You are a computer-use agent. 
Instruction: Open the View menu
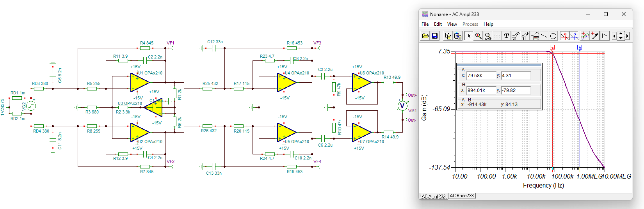click(x=452, y=24)
